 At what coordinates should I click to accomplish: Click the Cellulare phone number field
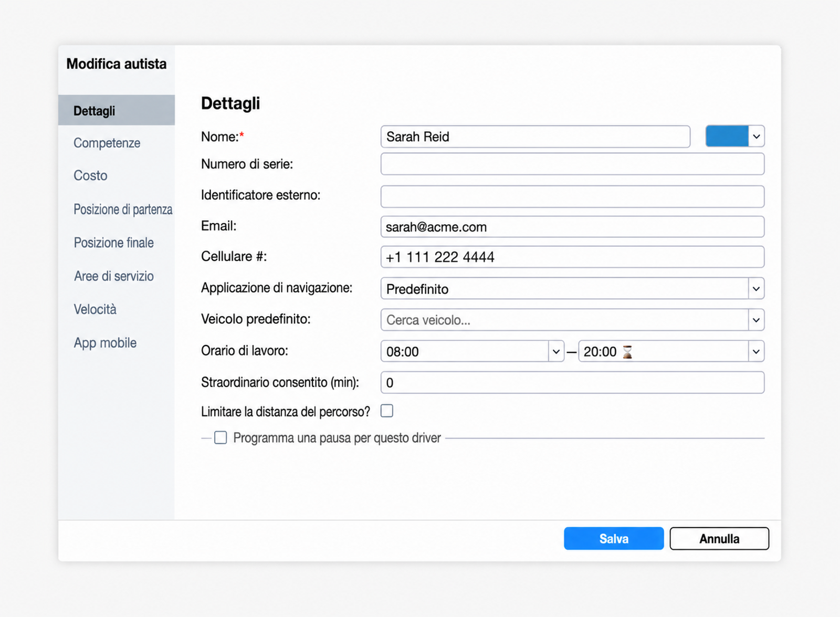click(x=572, y=257)
